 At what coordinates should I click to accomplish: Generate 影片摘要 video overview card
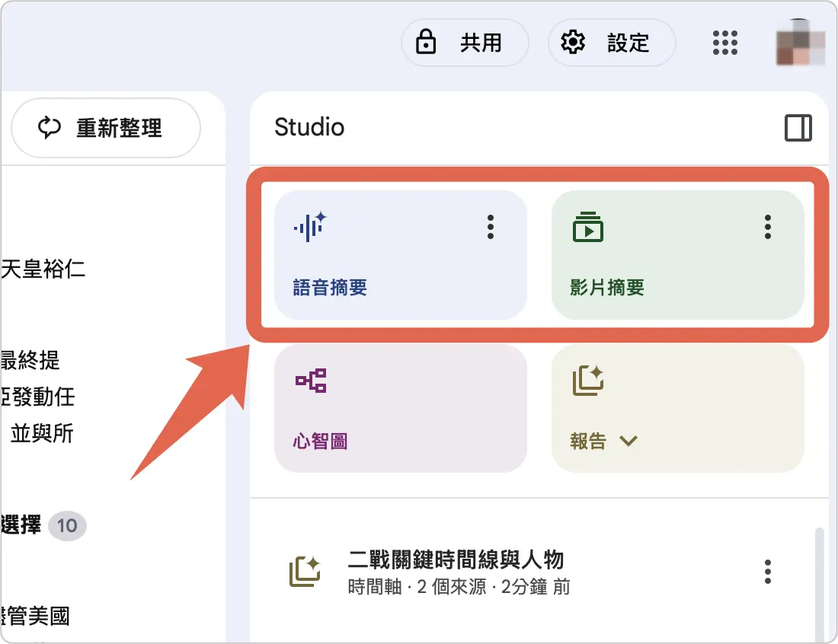677,255
